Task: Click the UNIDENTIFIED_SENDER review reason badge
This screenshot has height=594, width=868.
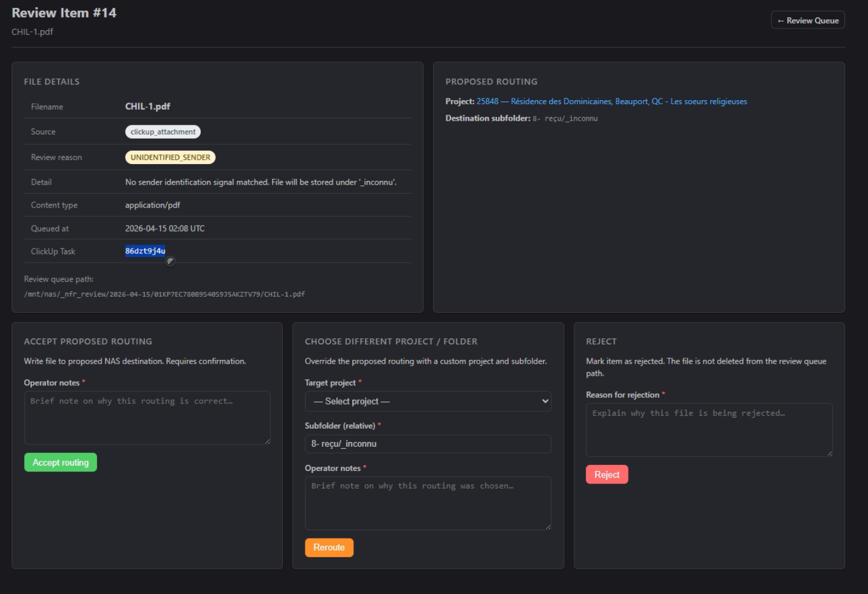Action: 170,157
